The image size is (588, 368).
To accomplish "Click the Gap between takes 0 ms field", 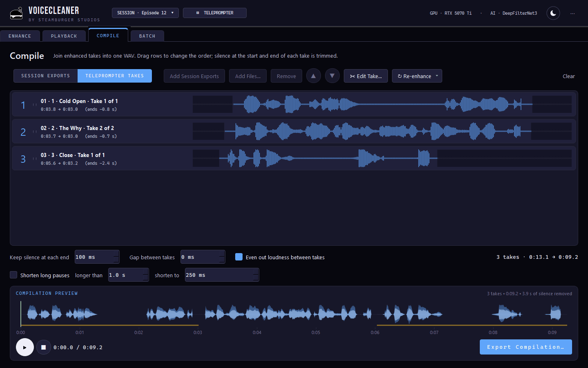I will click(x=203, y=257).
